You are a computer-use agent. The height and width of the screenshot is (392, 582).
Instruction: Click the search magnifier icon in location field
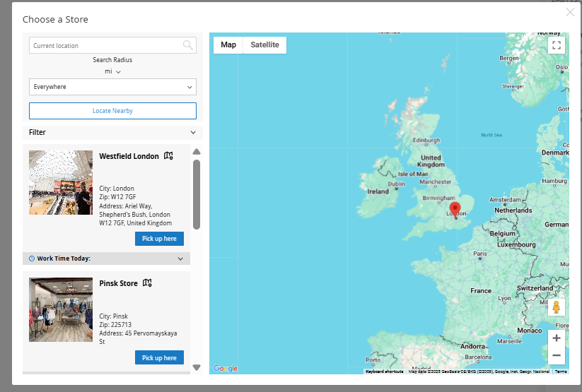[188, 45]
